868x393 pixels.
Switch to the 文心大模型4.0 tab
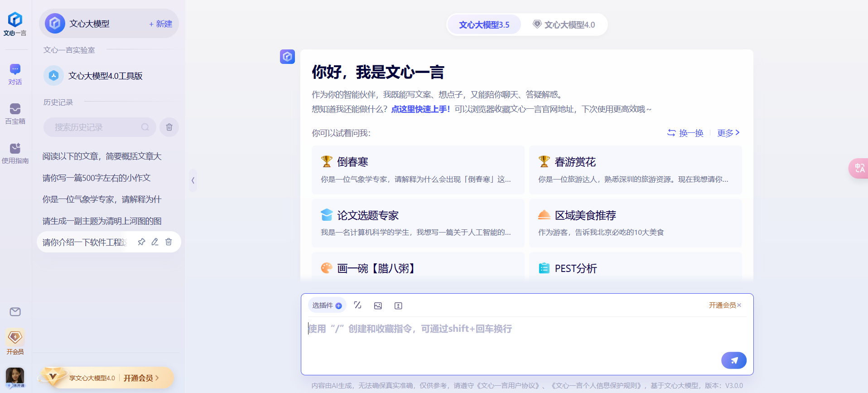(564, 24)
